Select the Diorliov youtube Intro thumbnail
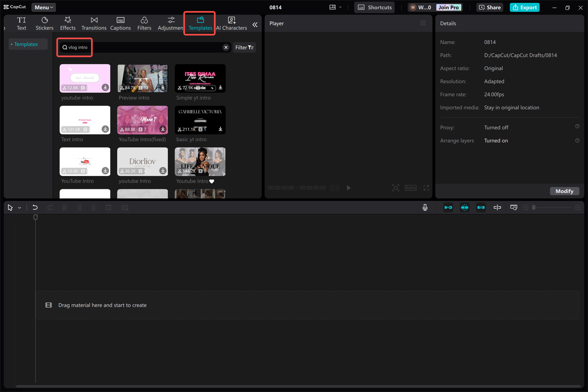 142,161
